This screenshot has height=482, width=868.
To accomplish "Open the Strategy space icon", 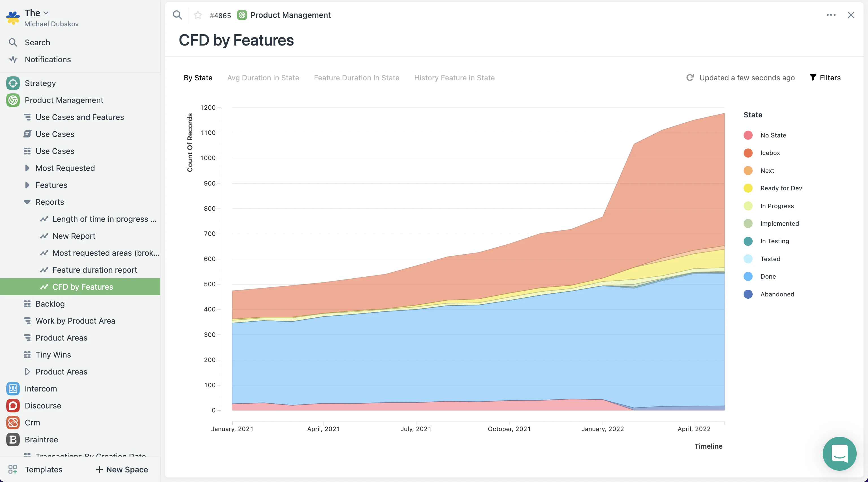I will 13,83.
